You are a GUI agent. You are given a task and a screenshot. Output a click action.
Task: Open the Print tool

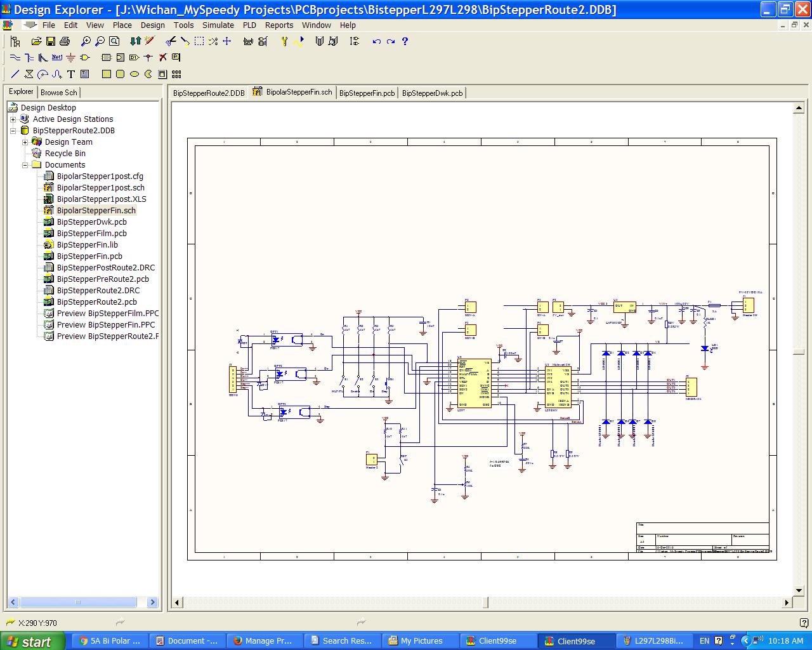tap(64, 41)
